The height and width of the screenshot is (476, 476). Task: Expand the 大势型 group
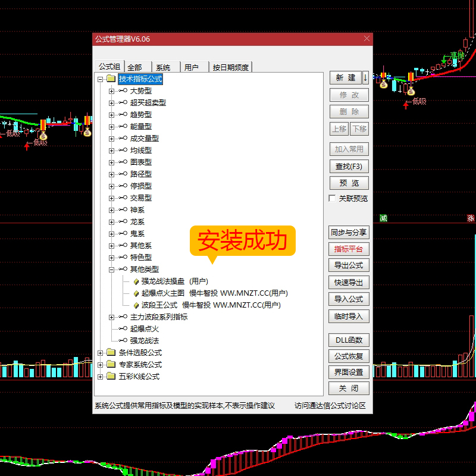(111, 91)
